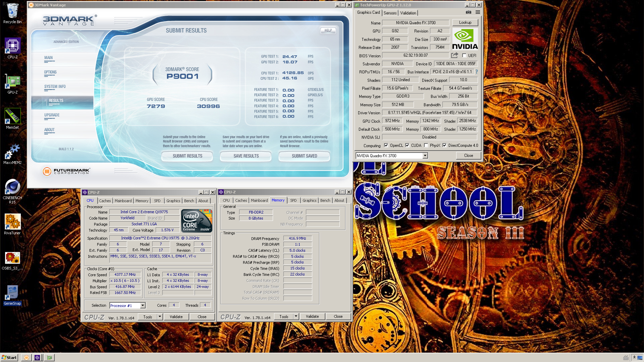Click Validate in CPU-Z CPU window
The image size is (644, 362).
tap(176, 317)
